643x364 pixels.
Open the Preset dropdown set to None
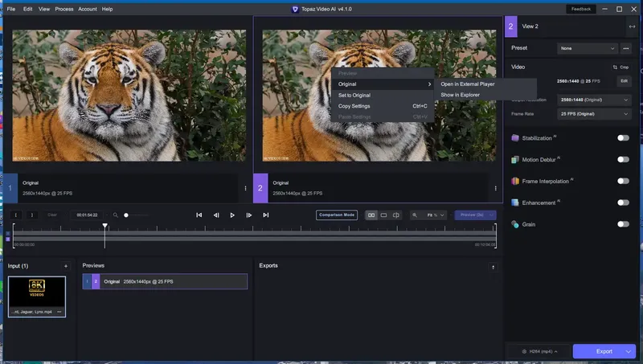588,48
